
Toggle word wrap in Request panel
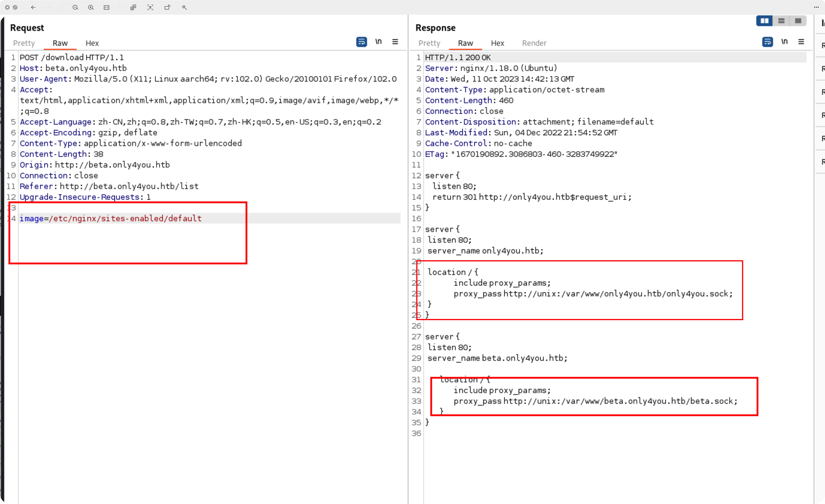[x=361, y=42]
